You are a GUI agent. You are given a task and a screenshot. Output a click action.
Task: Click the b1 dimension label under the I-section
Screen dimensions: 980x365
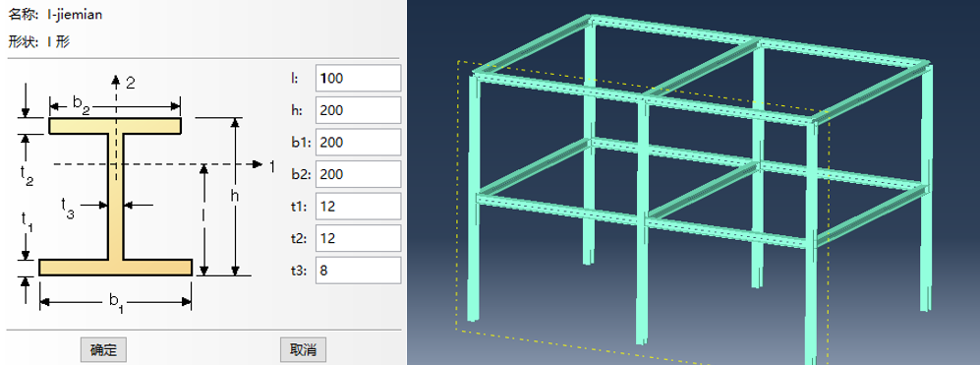(x=116, y=302)
